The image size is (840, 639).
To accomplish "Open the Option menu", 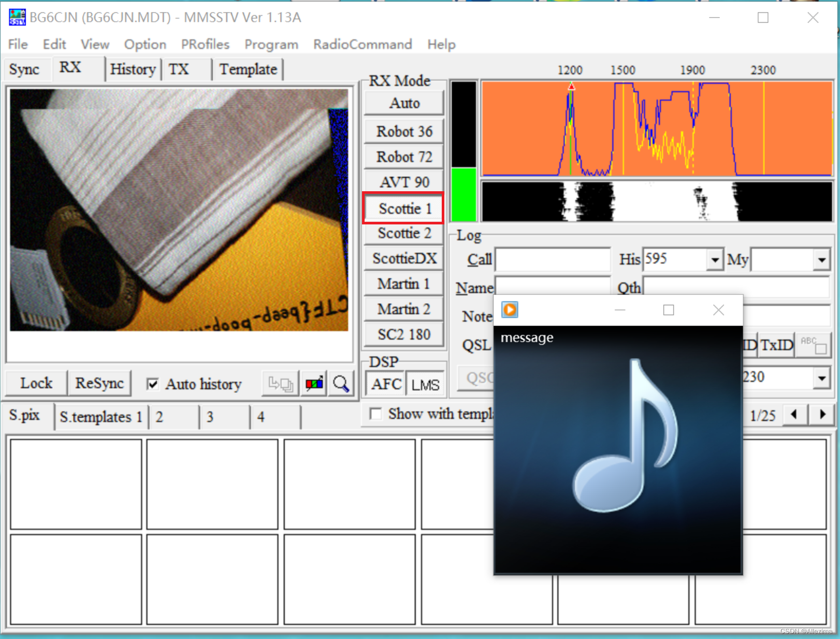I will tap(145, 44).
